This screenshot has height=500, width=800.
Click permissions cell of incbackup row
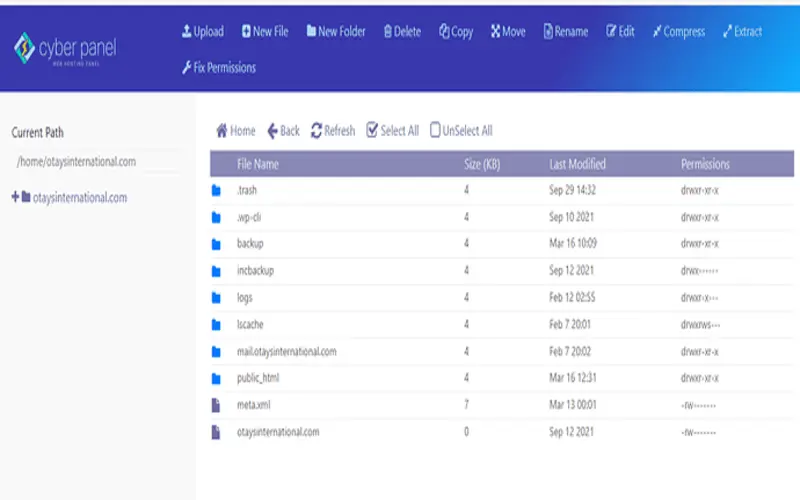click(x=699, y=271)
